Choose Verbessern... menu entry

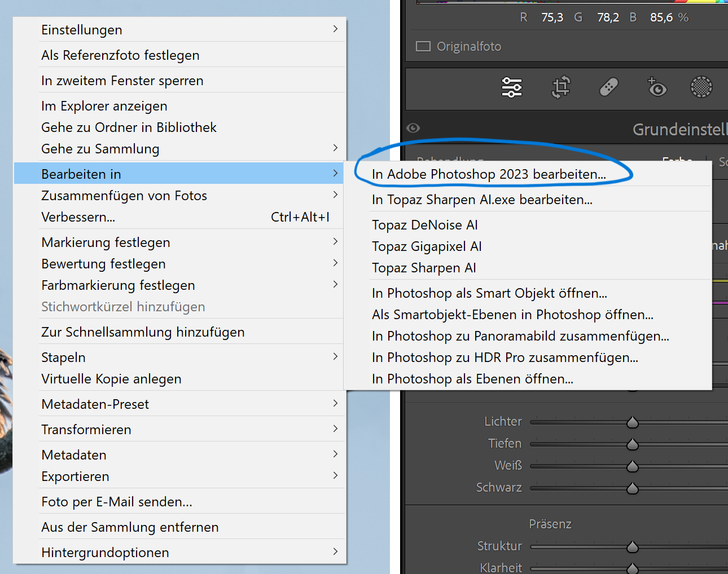click(x=179, y=217)
